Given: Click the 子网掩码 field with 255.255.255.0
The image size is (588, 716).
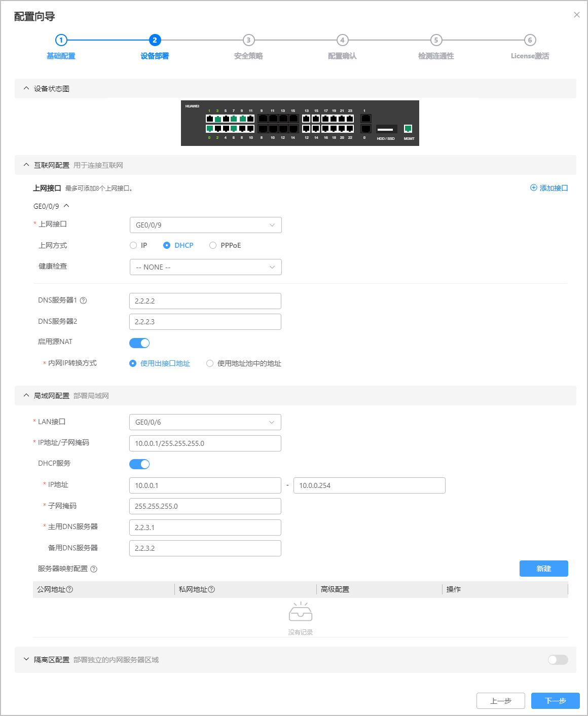Looking at the screenshot, I should click(x=205, y=506).
